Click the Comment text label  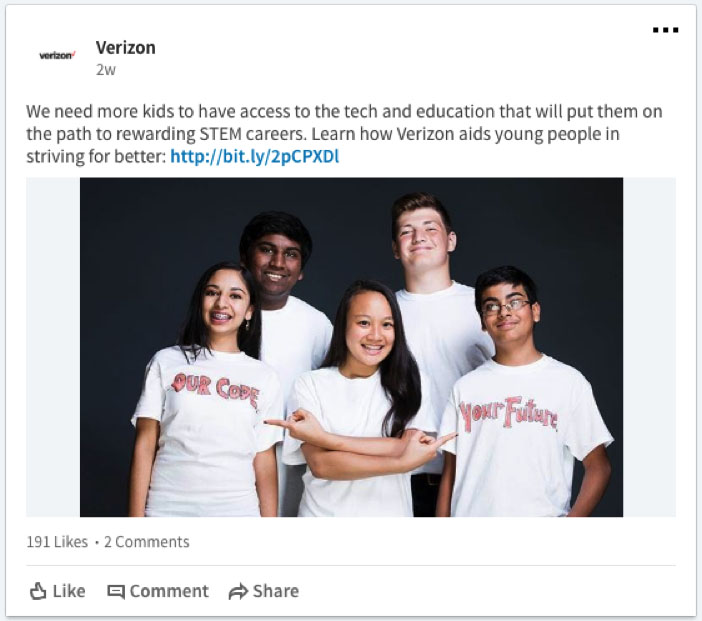pos(169,591)
